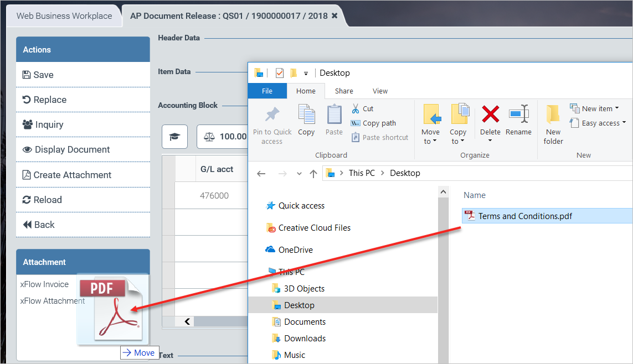Click the Delete icon in the ribbon

(490, 115)
